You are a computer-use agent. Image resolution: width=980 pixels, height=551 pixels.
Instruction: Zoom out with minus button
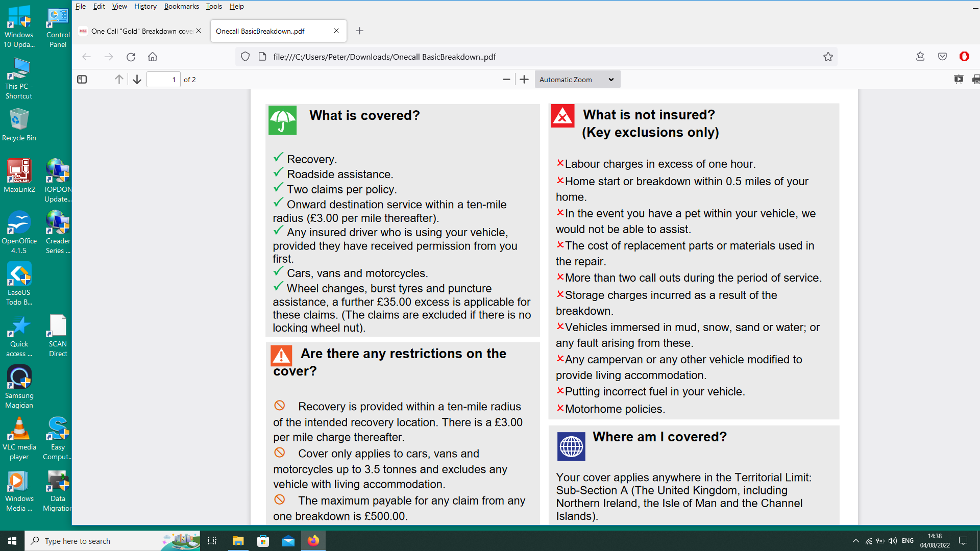click(x=506, y=80)
